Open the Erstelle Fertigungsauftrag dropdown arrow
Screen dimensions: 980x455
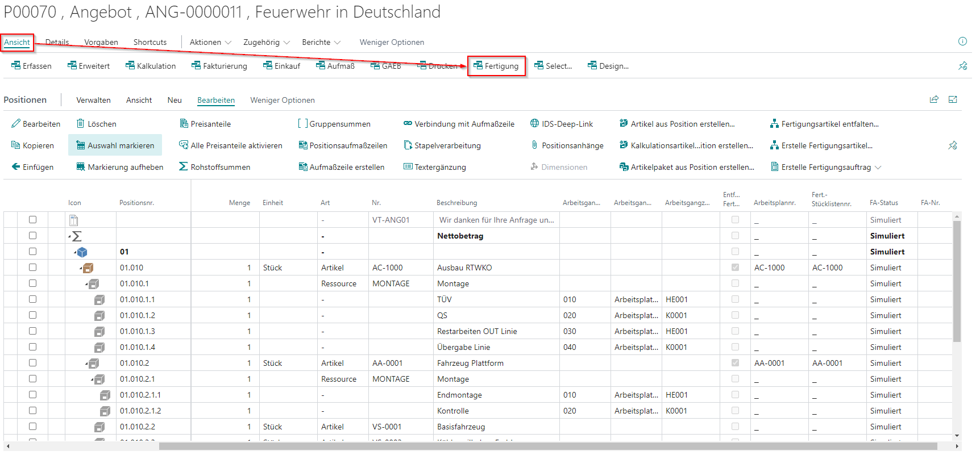(x=878, y=168)
